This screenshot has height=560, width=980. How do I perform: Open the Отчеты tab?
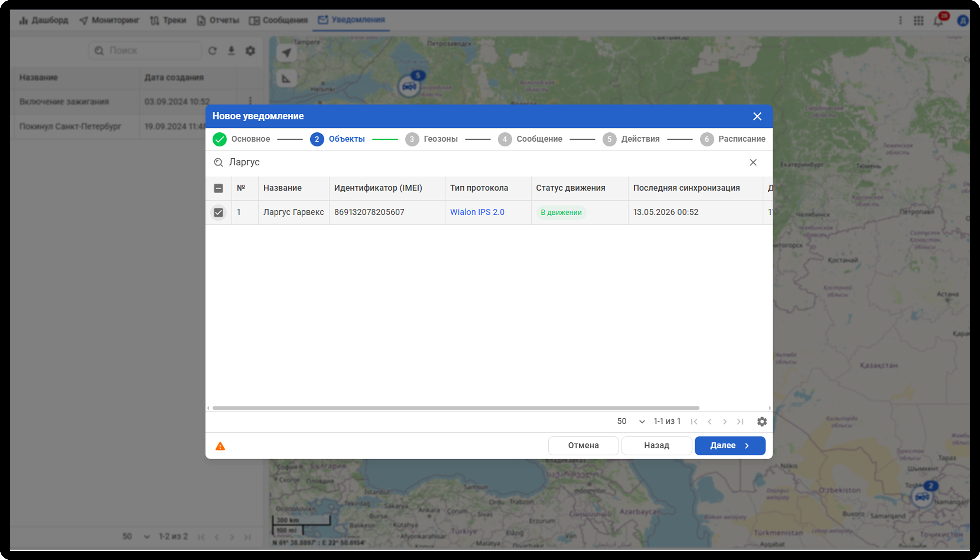tap(218, 20)
